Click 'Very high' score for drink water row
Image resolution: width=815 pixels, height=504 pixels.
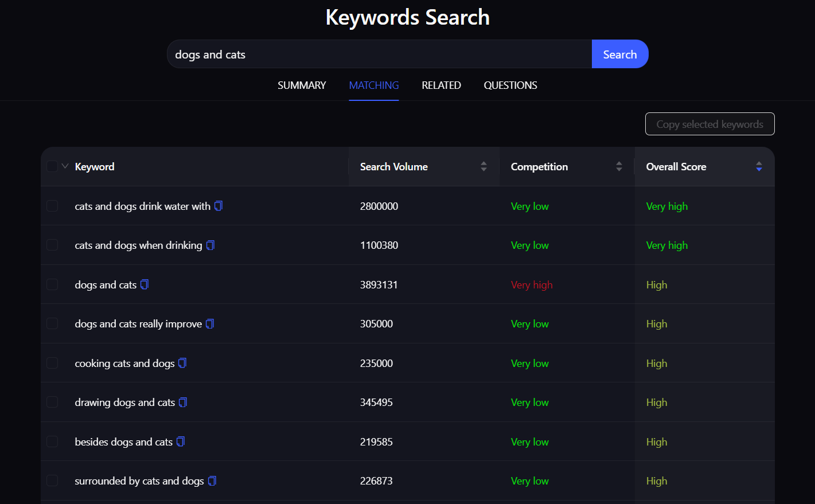tap(667, 206)
